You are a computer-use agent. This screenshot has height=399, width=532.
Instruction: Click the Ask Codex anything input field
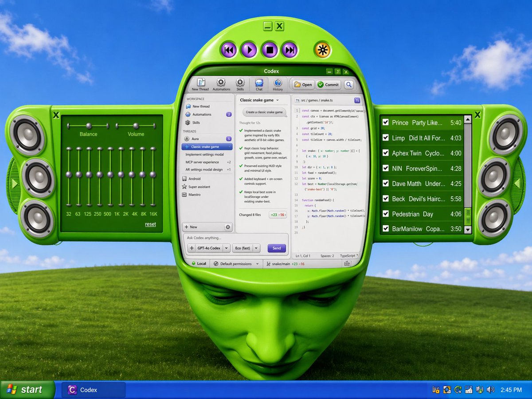236,238
